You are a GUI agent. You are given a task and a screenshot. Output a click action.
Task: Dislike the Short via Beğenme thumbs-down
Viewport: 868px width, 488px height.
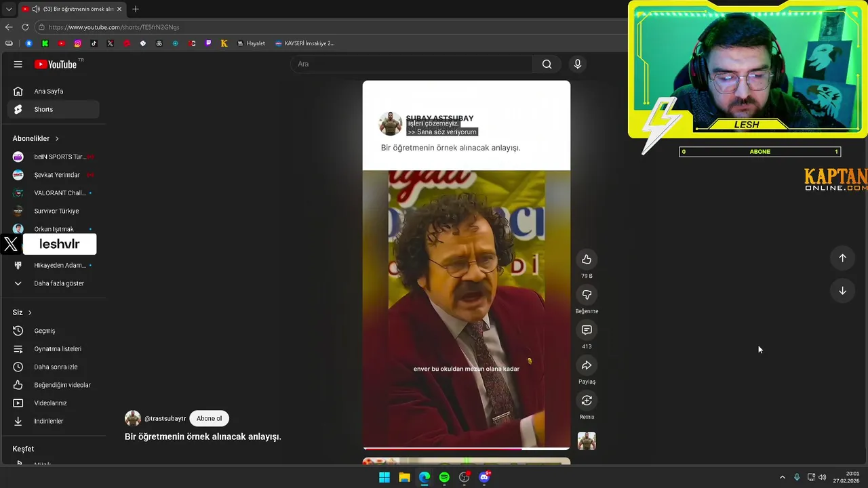coord(587,295)
